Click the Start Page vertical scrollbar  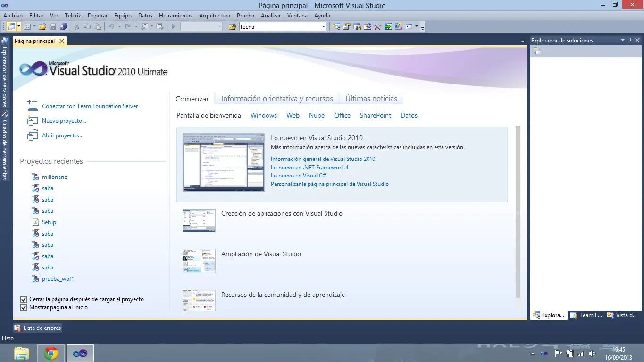pos(518,212)
